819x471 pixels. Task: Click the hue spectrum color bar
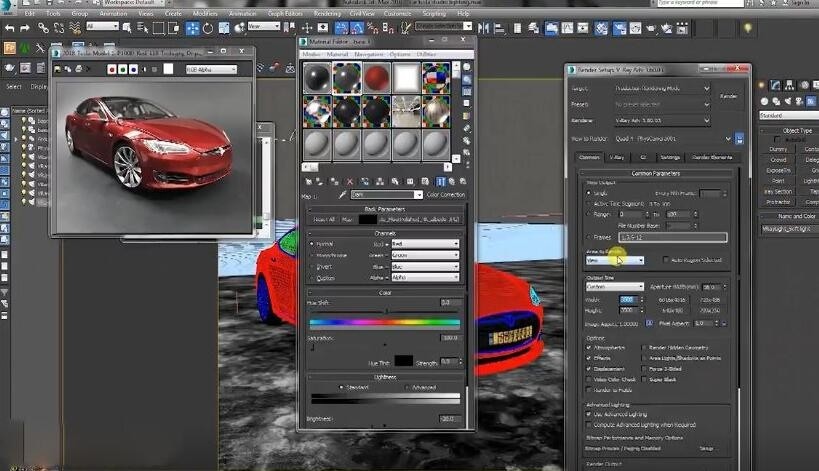pos(385,323)
